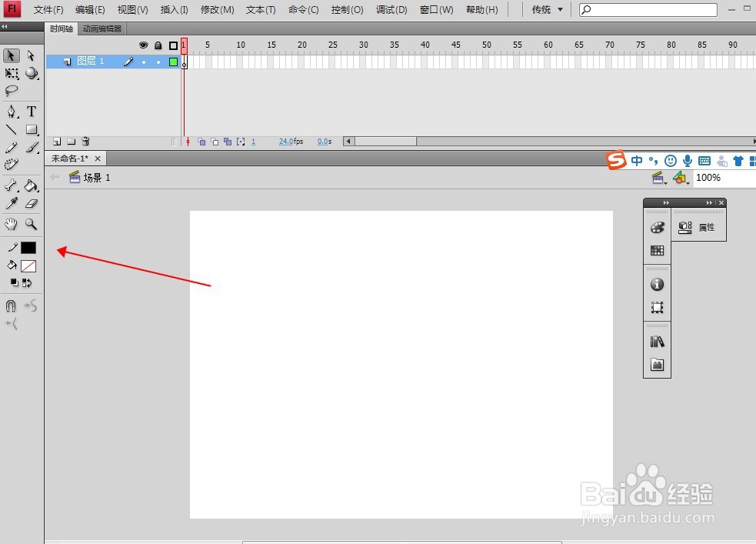The width and height of the screenshot is (756, 544).
Task: Open the edit scene dropdown icon
Action: 659,178
